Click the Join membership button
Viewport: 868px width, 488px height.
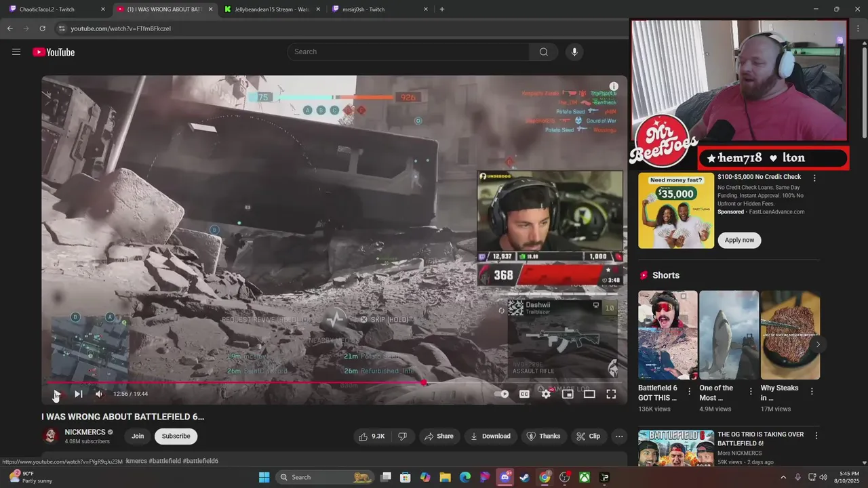(138, 436)
